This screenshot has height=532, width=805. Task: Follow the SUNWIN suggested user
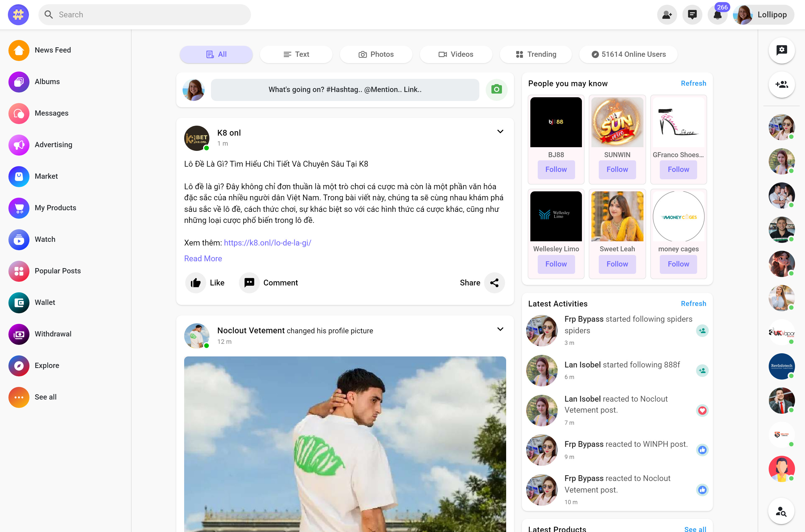pyautogui.click(x=617, y=169)
